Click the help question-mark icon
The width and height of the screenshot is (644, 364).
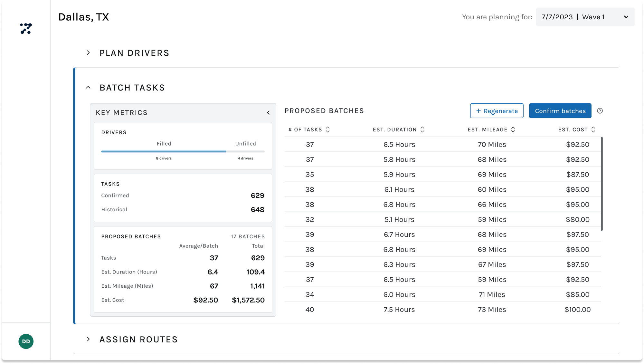click(x=600, y=111)
